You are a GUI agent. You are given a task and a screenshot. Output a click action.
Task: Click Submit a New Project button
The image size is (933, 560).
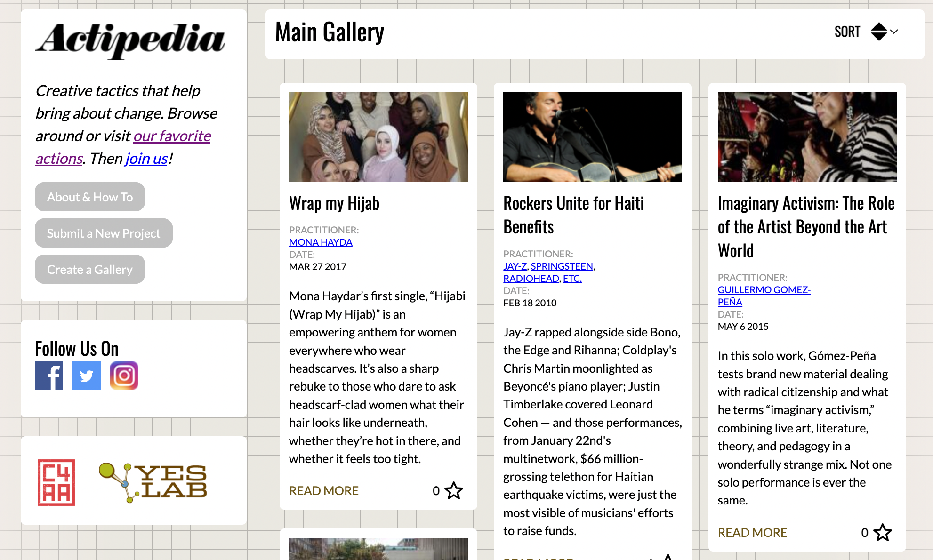tap(104, 233)
